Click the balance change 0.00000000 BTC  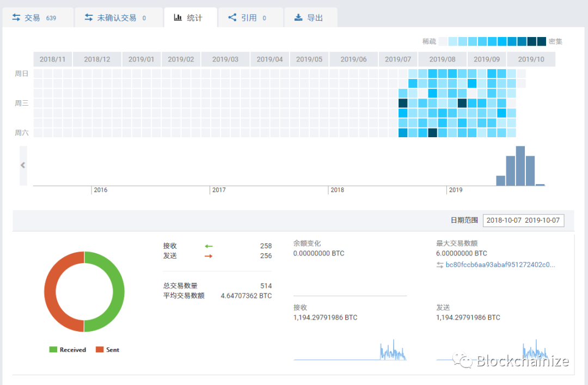coord(318,253)
